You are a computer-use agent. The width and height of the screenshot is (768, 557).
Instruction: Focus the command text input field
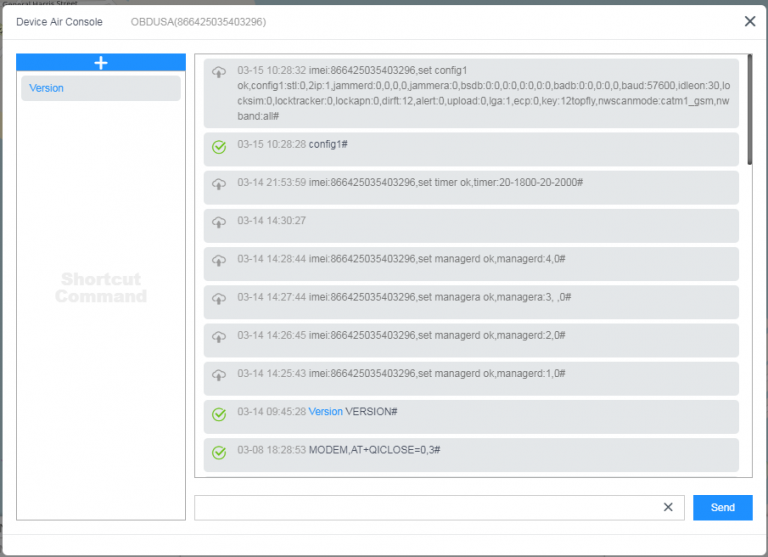coord(428,508)
